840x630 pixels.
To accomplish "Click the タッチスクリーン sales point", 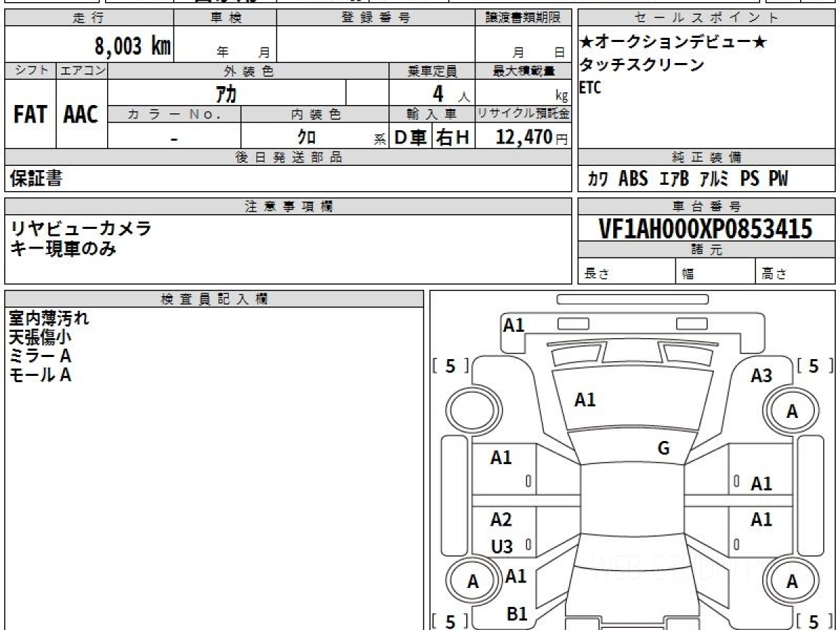I will [642, 65].
